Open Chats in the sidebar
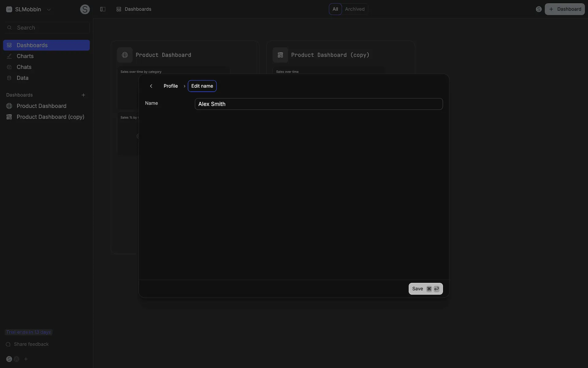This screenshot has height=368, width=588. pyautogui.click(x=24, y=67)
